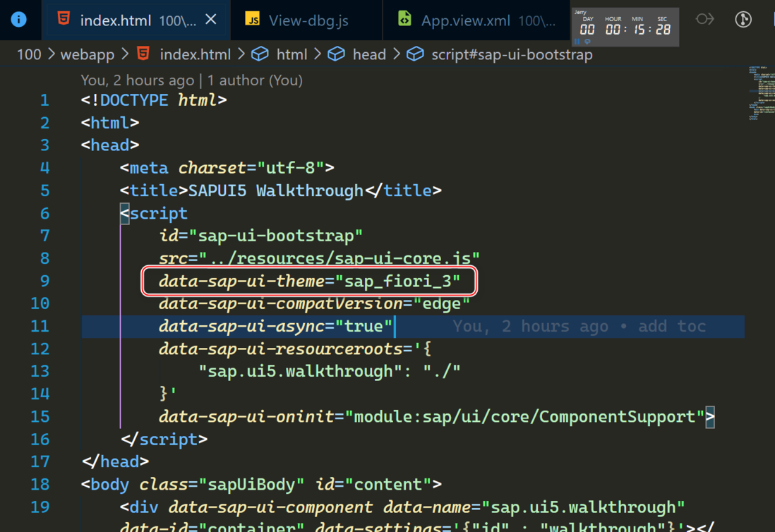Select the 'webapp' breadcrumb folder
775x532 pixels.
(x=88, y=54)
